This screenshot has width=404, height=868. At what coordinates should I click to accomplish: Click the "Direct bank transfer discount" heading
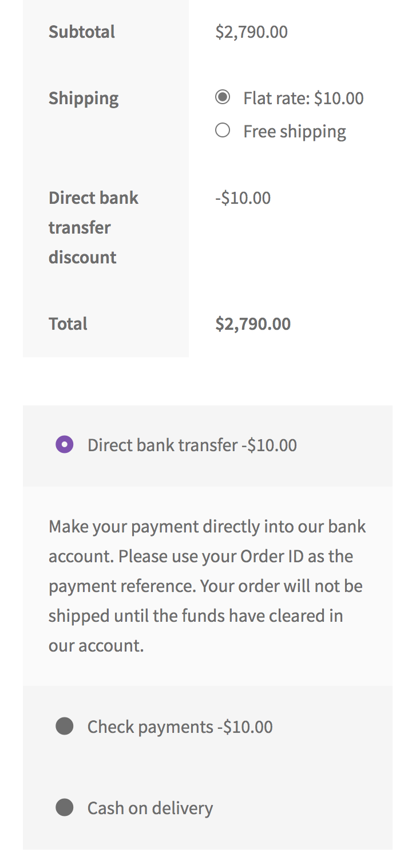[x=93, y=227]
